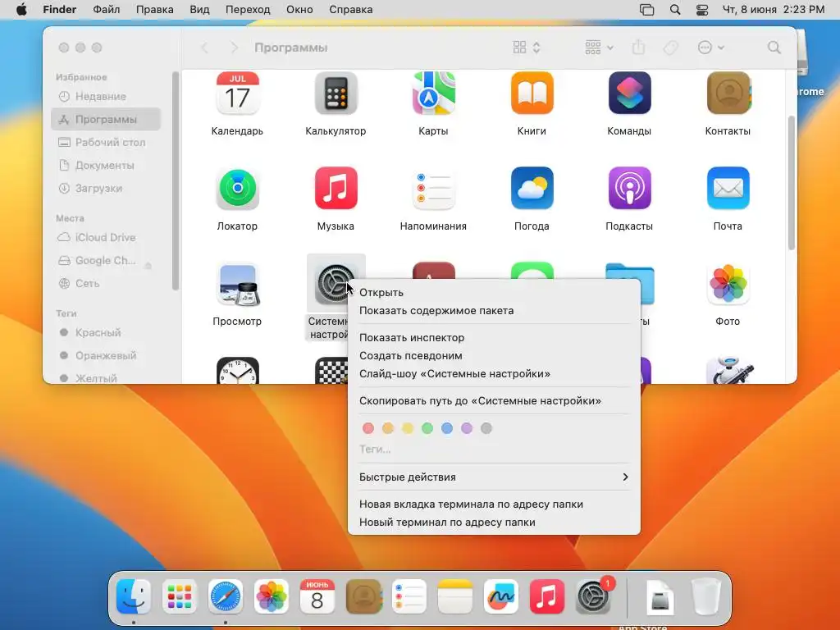Screen dimensions: 840x630
Task: Click Теги… in context menu
Action: click(375, 450)
